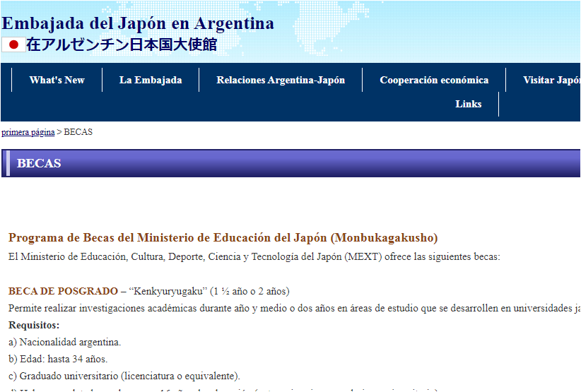Select the Programa de Becas Monbukagakusho heading
This screenshot has width=581, height=392.
tap(223, 237)
